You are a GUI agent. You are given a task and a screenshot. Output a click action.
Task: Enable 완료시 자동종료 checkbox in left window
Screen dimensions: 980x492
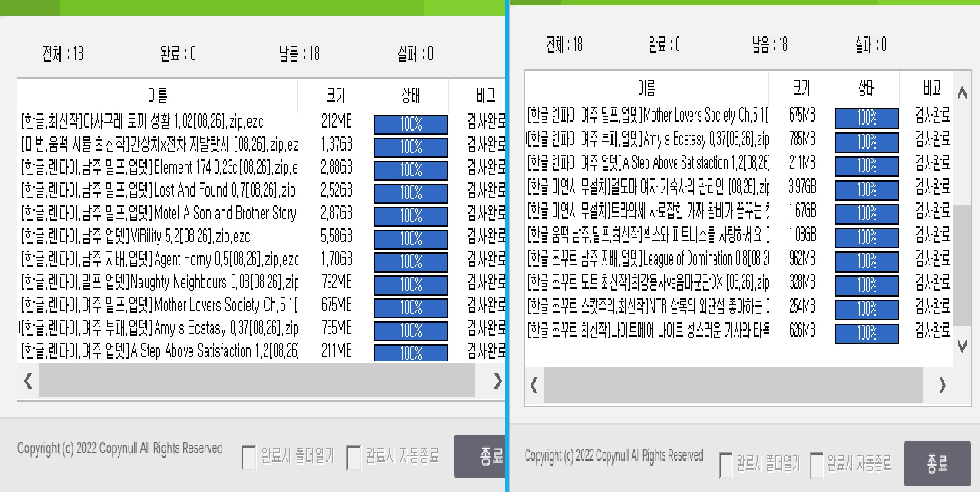coord(353,457)
